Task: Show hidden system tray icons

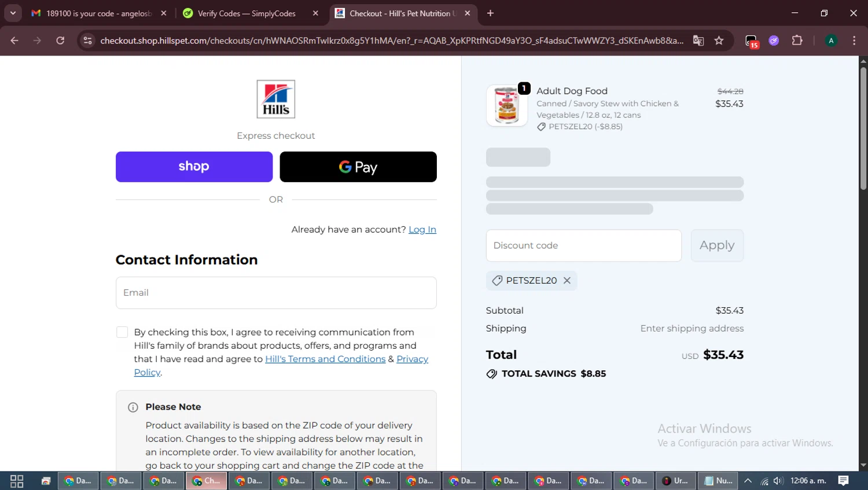Action: [x=748, y=481]
